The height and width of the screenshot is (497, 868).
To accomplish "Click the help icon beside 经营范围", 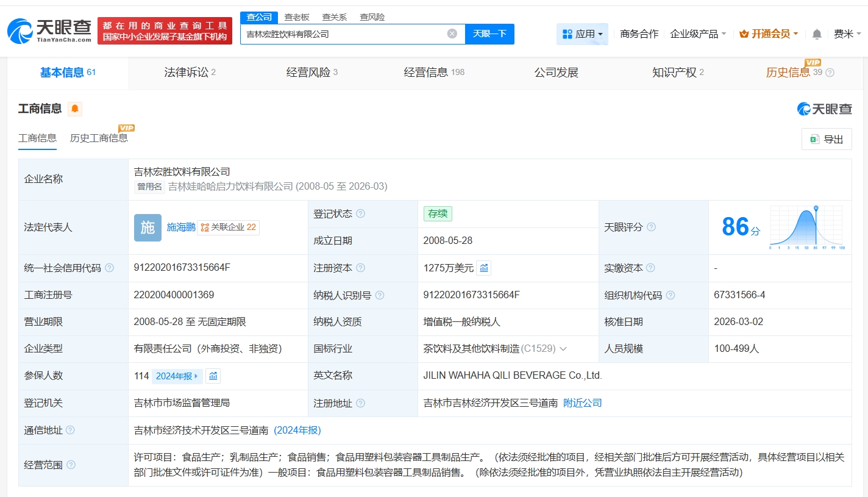I will [x=71, y=465].
